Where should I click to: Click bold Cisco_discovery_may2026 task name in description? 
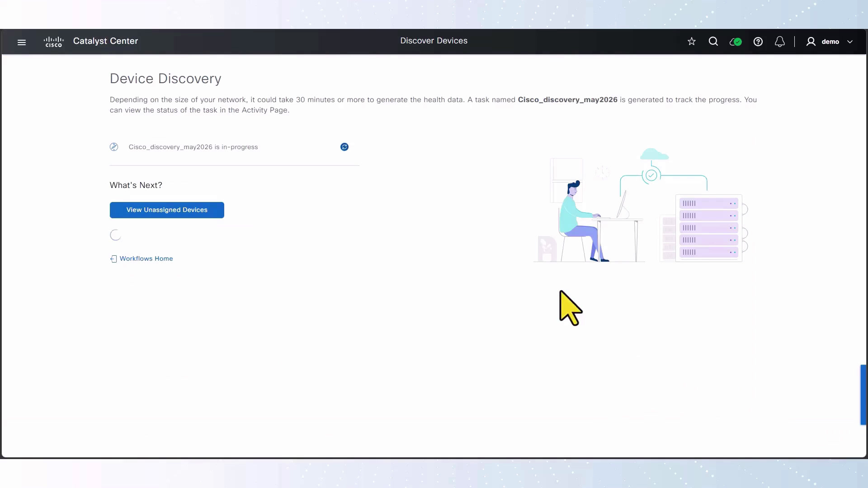tap(567, 100)
